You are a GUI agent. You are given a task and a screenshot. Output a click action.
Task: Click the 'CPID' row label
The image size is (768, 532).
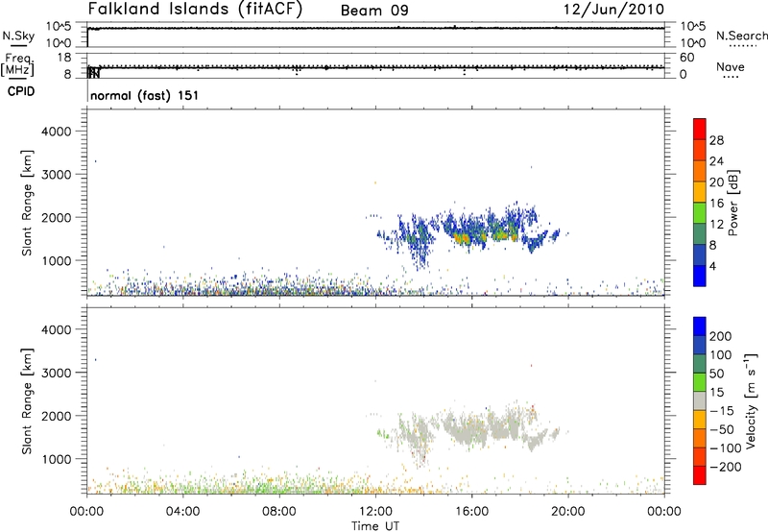pos(21,91)
